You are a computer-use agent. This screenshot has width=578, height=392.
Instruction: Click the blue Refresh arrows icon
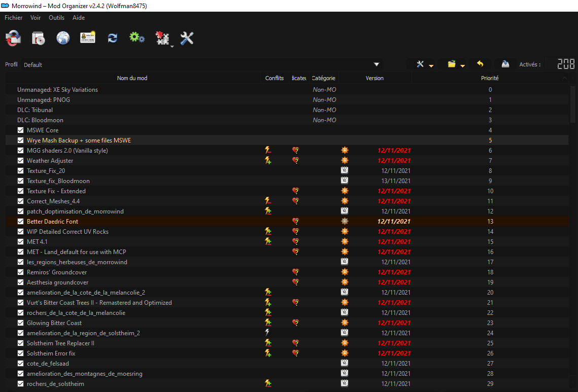pyautogui.click(x=113, y=38)
